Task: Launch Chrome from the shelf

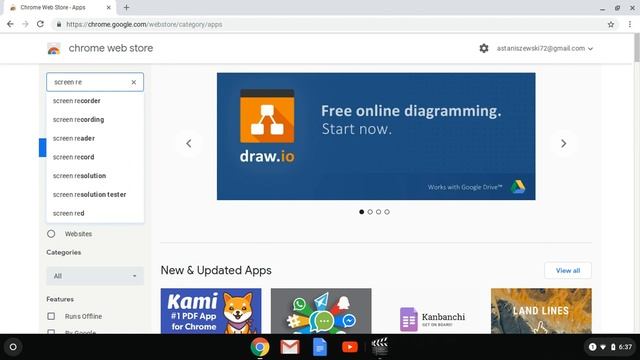Action: point(260,347)
